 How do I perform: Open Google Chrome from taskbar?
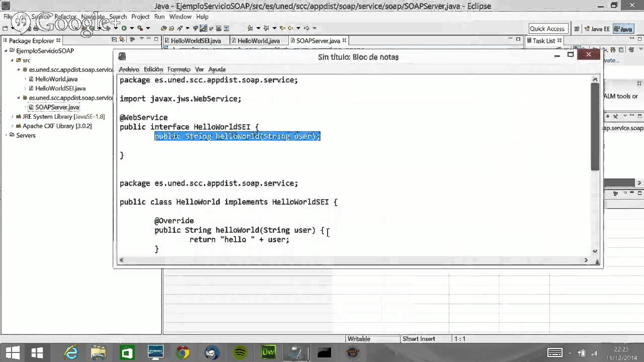click(x=183, y=353)
